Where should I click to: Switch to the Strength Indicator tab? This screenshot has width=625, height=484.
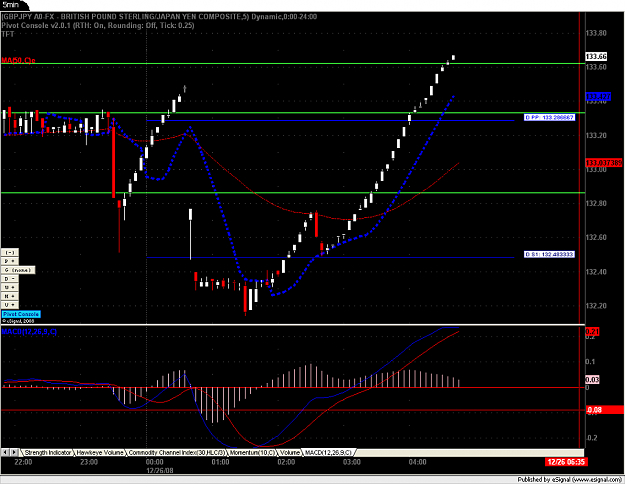[x=48, y=453]
